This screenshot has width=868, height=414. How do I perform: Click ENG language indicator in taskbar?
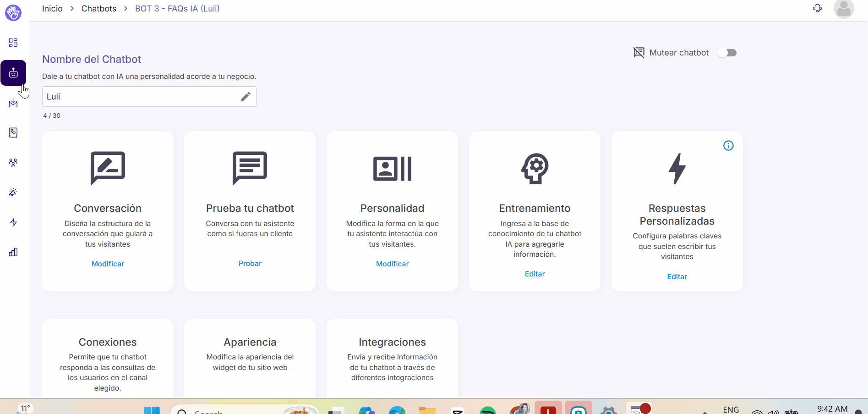point(731,409)
